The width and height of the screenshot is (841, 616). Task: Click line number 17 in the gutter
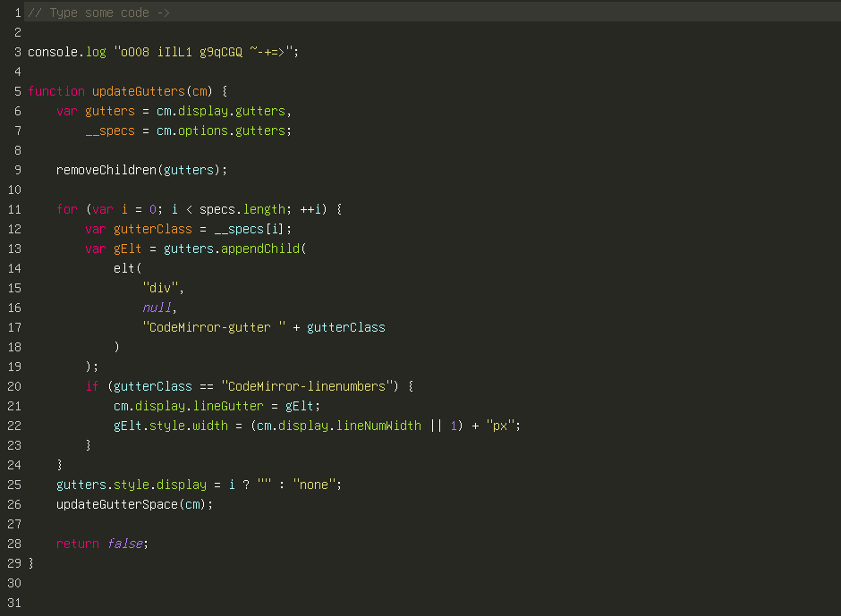[x=14, y=327]
